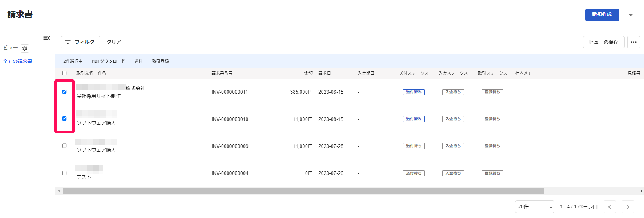Click 入金待ち badge in INV-0000000011 row
The height and width of the screenshot is (218, 644).
453,92
